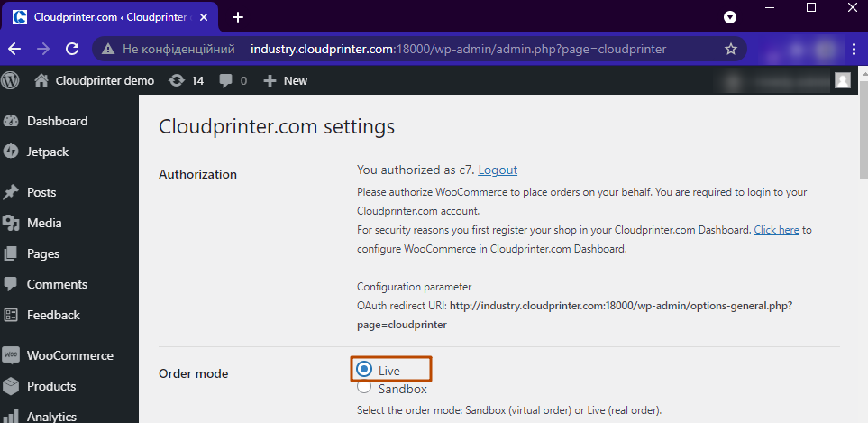Open Dashboard from the sidebar

(x=57, y=121)
